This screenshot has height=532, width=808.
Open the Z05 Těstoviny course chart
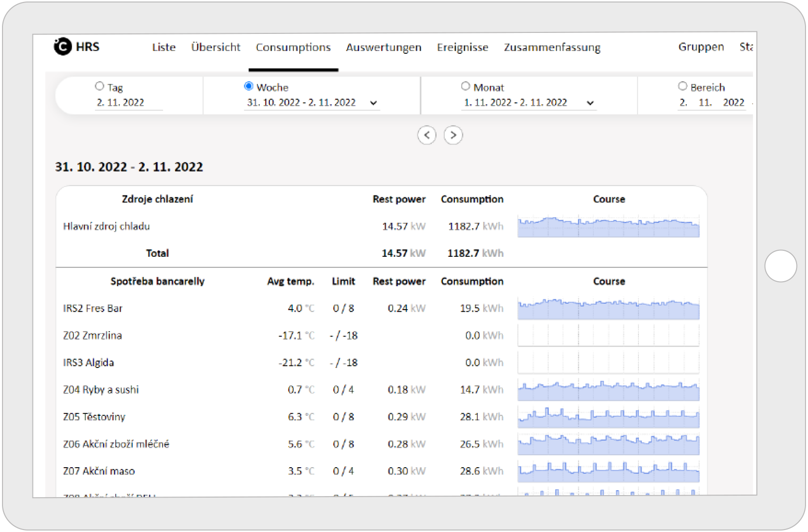(608, 417)
